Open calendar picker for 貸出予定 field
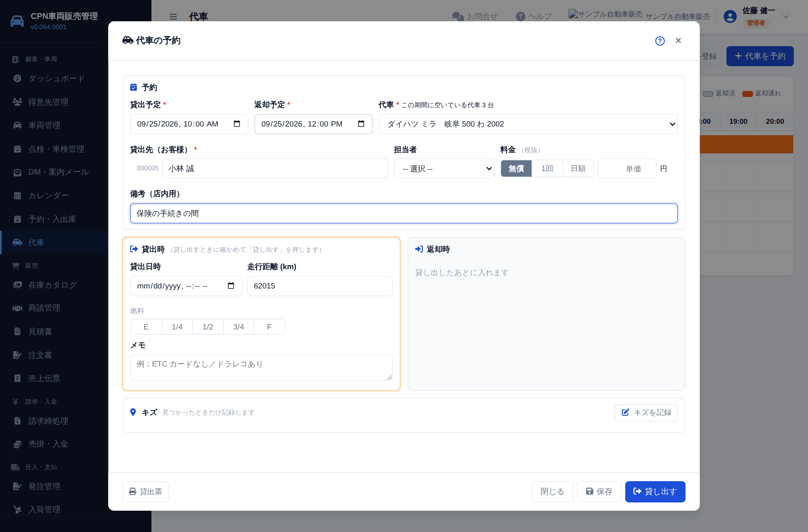Image resolution: width=808 pixels, height=532 pixels. [x=237, y=124]
